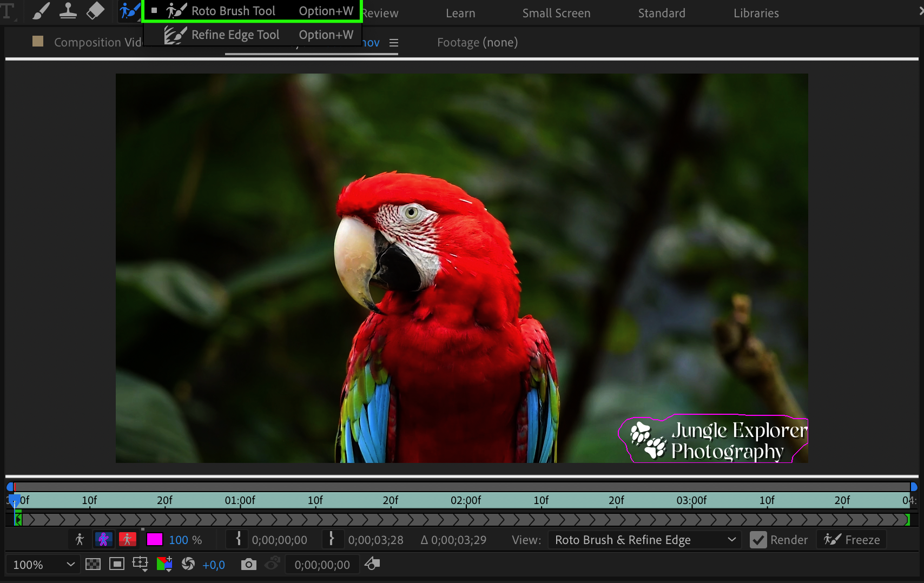Open the magnification 100% dropdown

[43, 565]
